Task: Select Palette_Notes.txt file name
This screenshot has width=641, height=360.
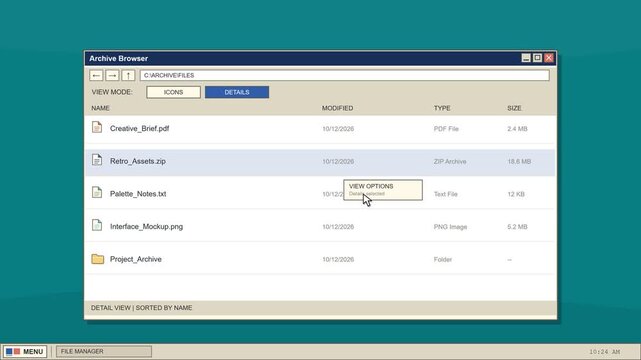Action: 138,194
